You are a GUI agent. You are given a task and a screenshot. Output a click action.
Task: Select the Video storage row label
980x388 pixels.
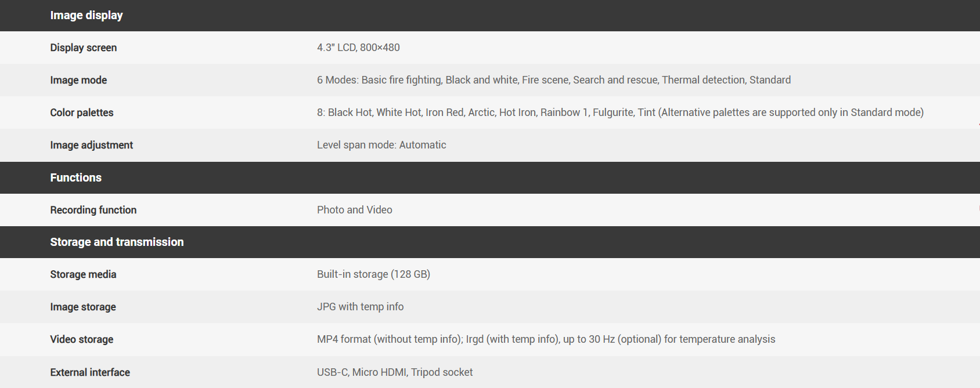click(x=82, y=339)
